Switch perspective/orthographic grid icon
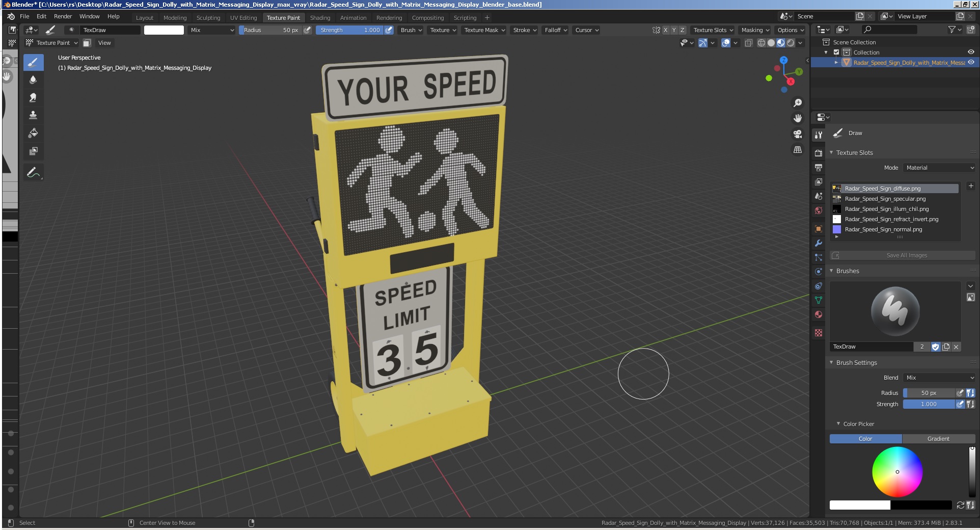980x530 pixels. point(798,150)
